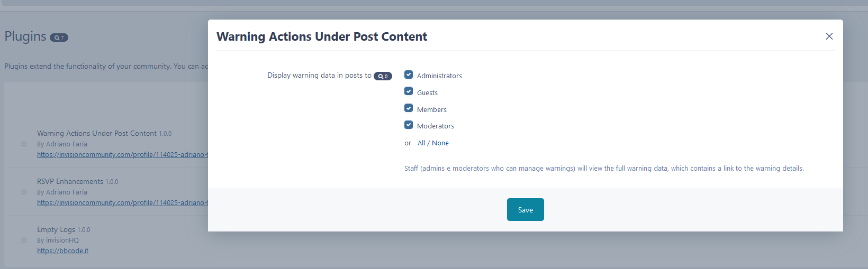Click the Empty Logs plugin title

click(56, 229)
